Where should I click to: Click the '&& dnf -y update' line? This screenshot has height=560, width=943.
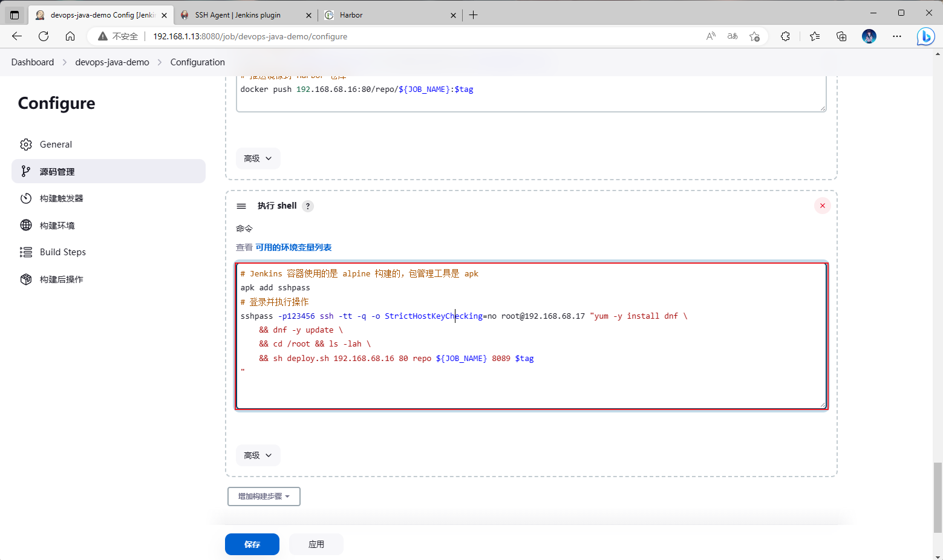[x=301, y=330]
